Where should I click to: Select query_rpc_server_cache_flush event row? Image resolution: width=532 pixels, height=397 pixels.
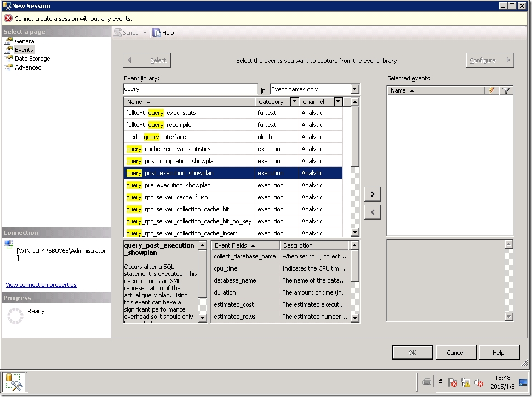click(x=233, y=197)
